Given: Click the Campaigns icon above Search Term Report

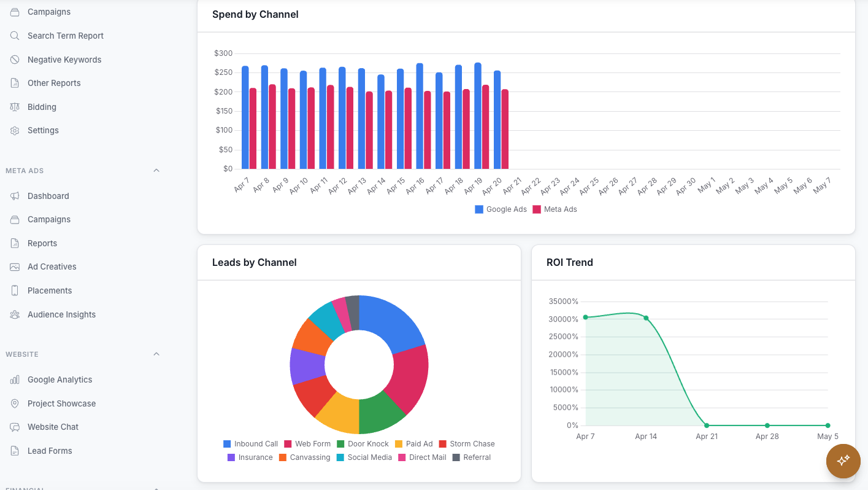Looking at the screenshot, I should [x=15, y=12].
